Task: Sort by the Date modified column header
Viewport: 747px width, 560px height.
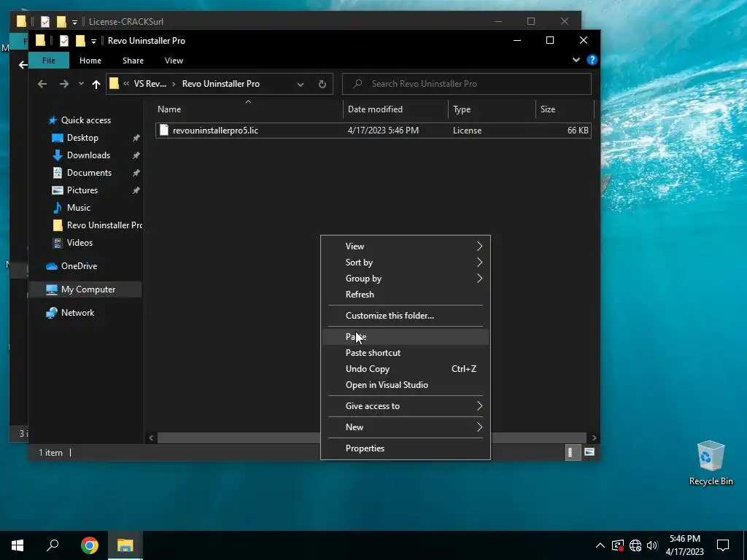Action: click(x=395, y=109)
